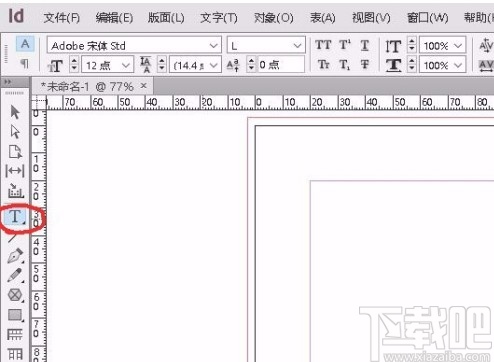The image size is (494, 362).
Task: Adjust the horizontal scale stepper arrows
Action: click(412, 64)
